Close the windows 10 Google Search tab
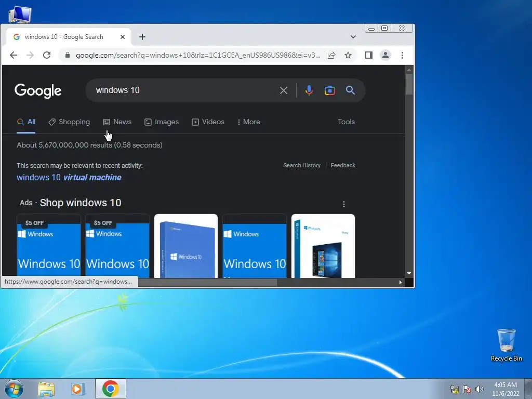This screenshot has height=399, width=532. [123, 37]
